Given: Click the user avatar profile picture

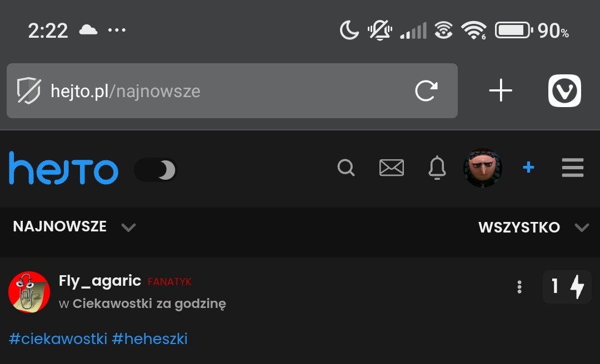Looking at the screenshot, I should 483,168.
